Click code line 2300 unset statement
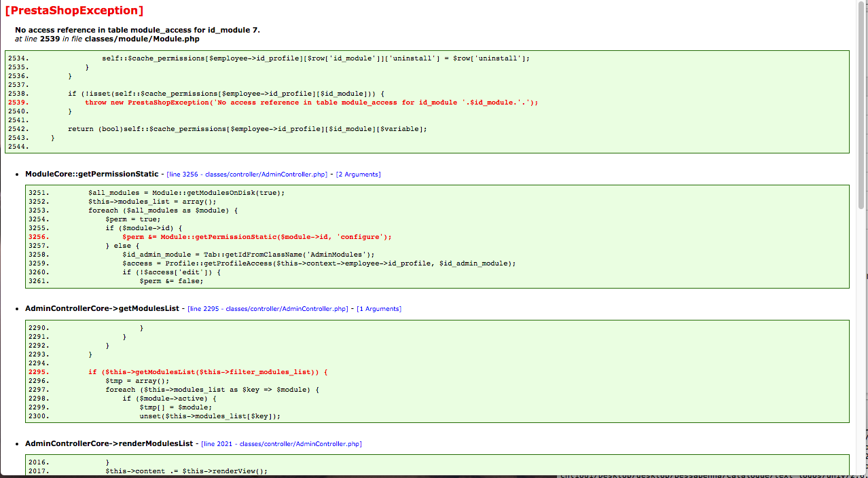The height and width of the screenshot is (478, 868). click(x=210, y=416)
